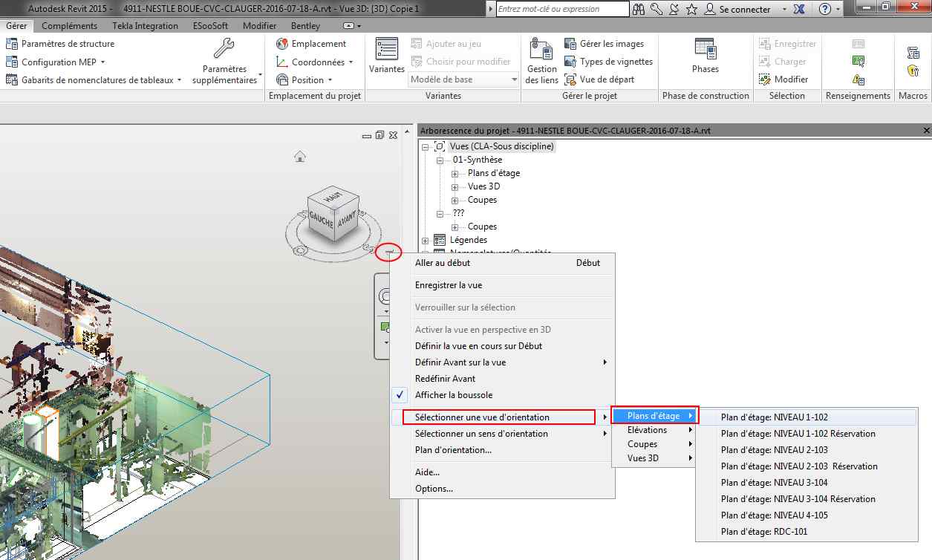The height and width of the screenshot is (560, 932).
Task: Click the Emplacement globe icon
Action: click(x=281, y=44)
